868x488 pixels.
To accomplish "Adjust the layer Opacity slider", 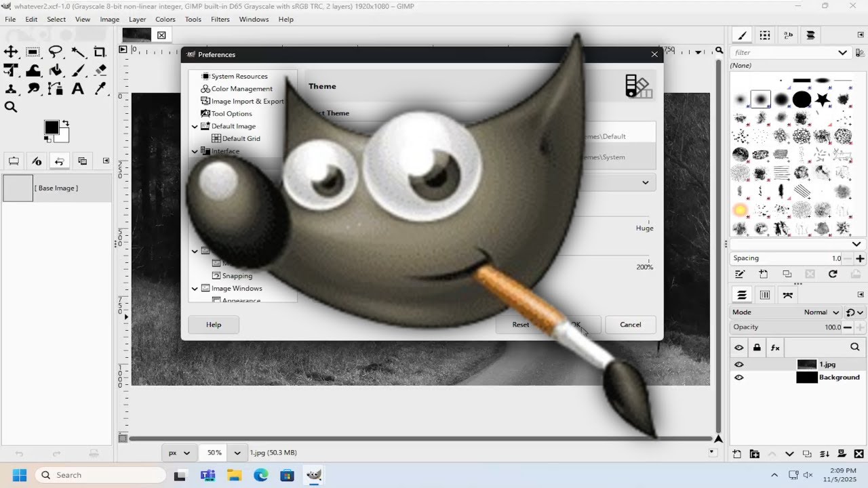I will (787, 327).
